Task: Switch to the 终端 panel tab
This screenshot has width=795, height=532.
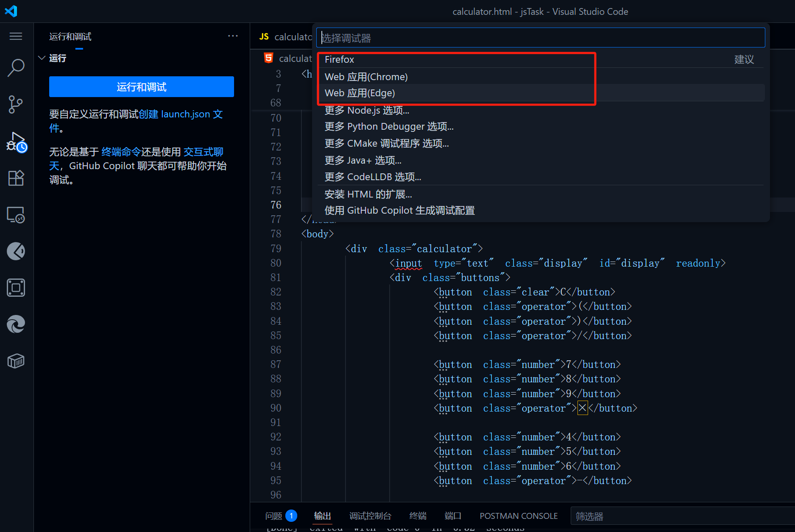Action: [x=418, y=516]
